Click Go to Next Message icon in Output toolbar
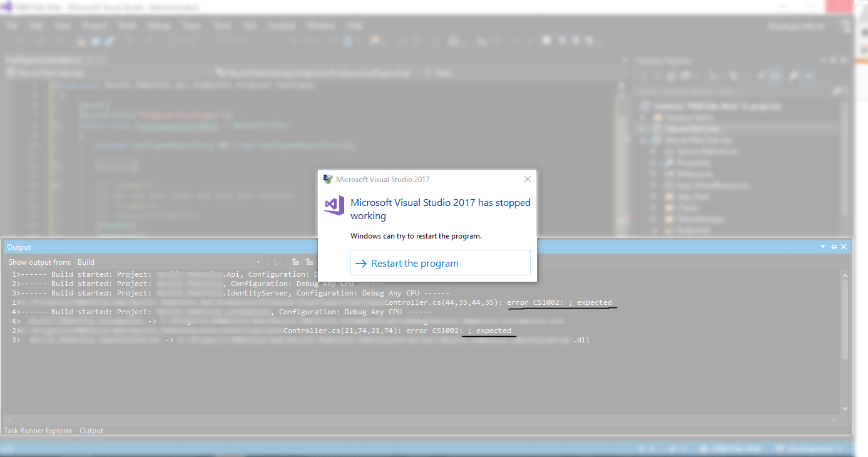The height and width of the screenshot is (457, 868). (309, 262)
